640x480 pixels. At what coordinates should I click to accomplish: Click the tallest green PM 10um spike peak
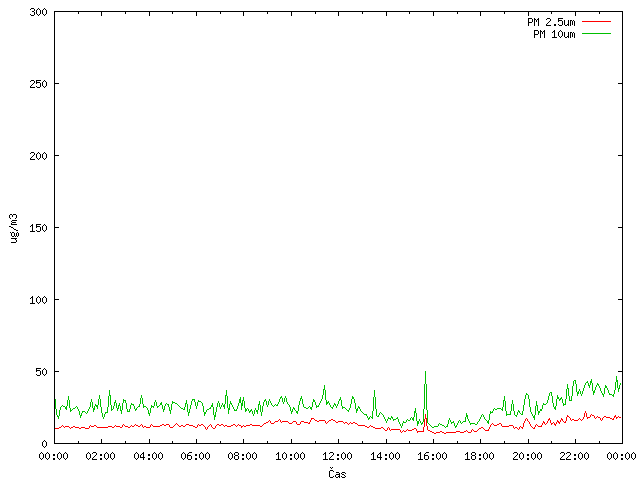(425, 372)
